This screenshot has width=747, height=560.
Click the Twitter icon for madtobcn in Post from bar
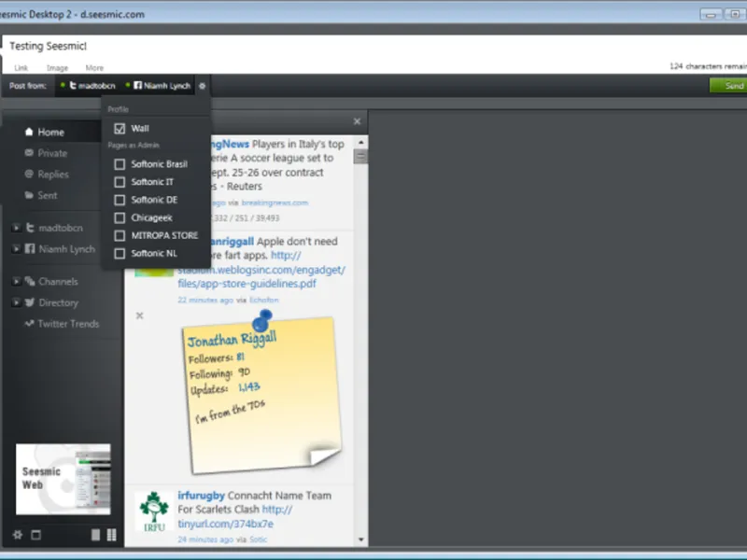pos(73,85)
